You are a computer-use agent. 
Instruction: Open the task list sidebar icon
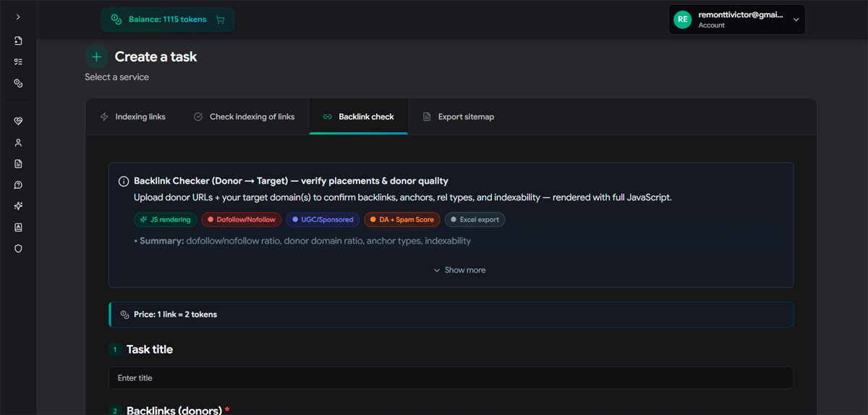click(18, 62)
